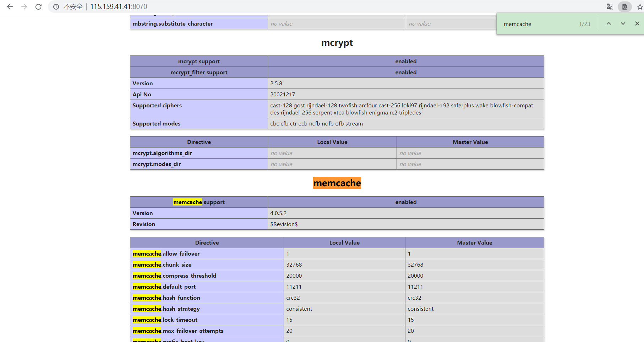644x342 pixels.
Task: Select memcache.hash_strategy directive
Action: [166, 309]
